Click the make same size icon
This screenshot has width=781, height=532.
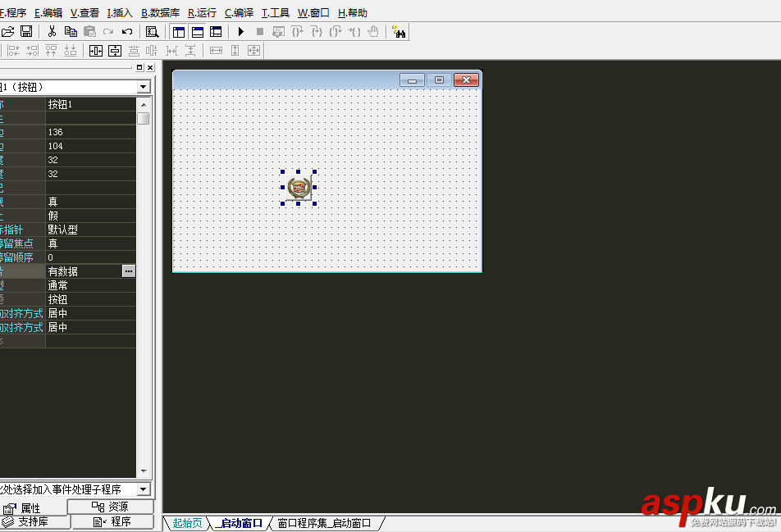point(254,50)
